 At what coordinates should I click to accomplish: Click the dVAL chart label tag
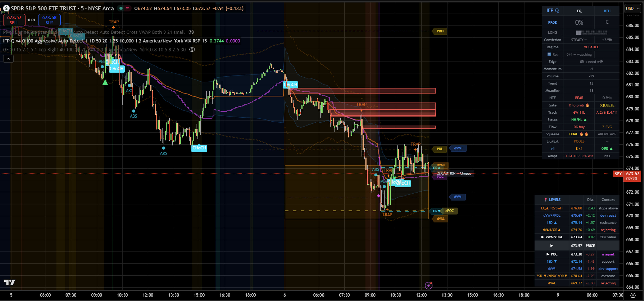pos(440,219)
